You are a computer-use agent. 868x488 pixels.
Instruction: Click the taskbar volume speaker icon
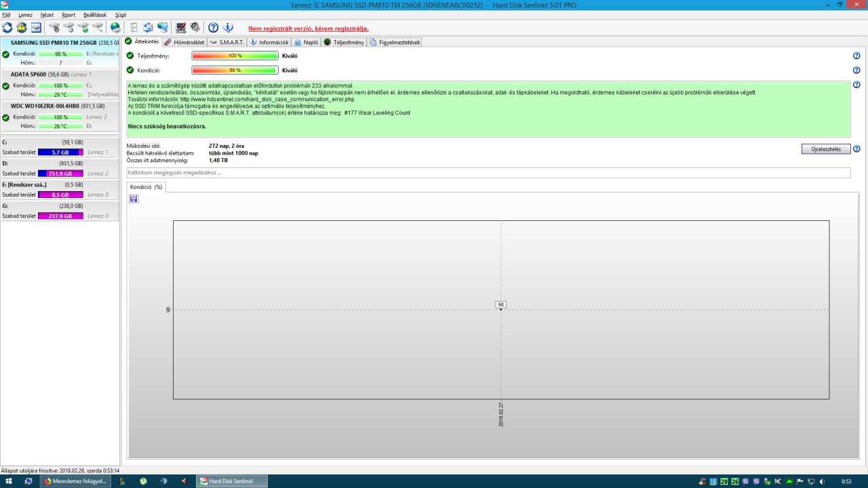(822, 481)
